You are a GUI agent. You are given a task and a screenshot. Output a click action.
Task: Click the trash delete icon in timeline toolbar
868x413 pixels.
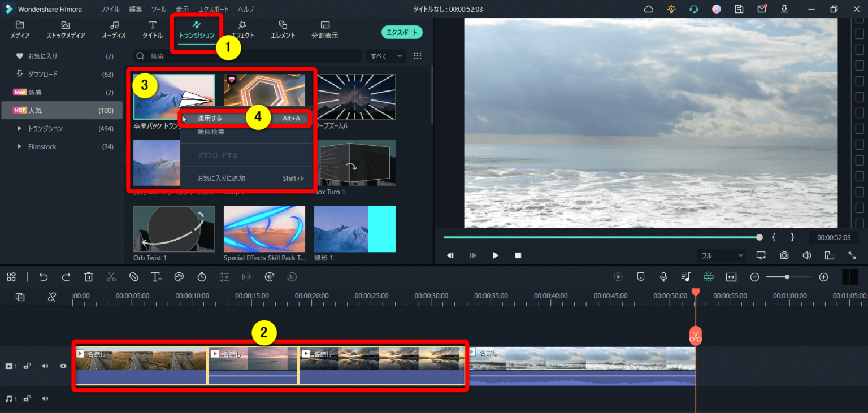(89, 277)
